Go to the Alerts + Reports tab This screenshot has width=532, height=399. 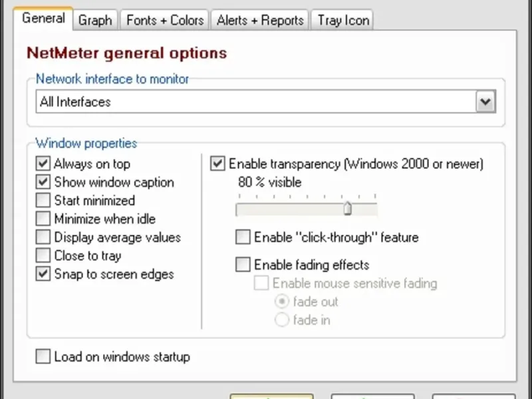[x=260, y=20]
